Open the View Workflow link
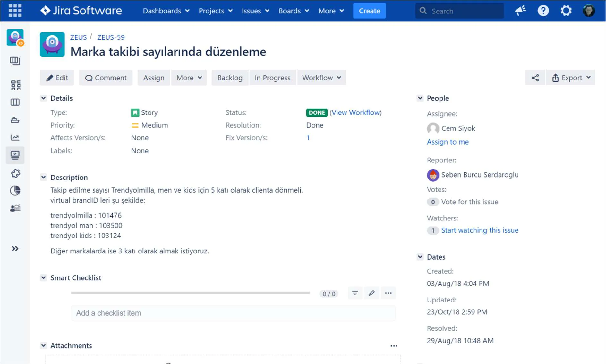 [x=356, y=112]
